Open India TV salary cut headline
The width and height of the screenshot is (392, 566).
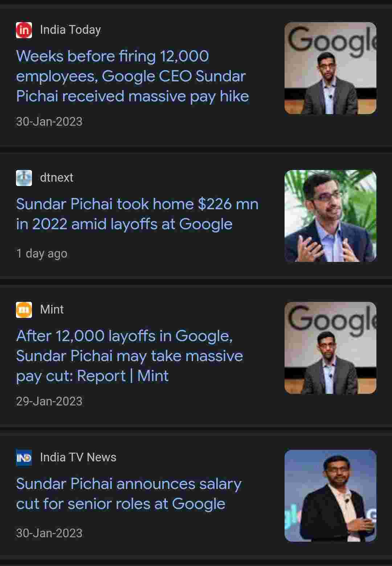coord(128,494)
